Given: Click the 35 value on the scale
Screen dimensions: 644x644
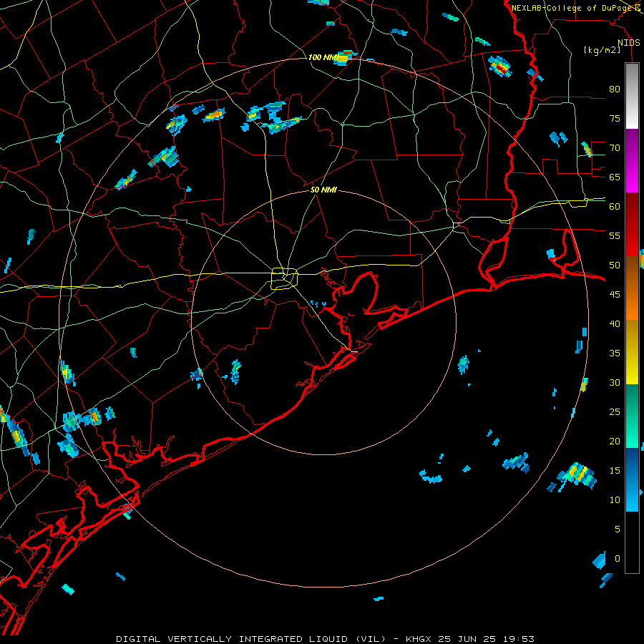Looking at the screenshot, I should pyautogui.click(x=615, y=353).
